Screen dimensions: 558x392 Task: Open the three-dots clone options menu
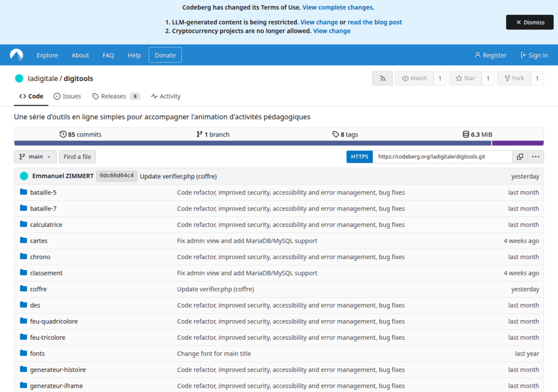point(536,156)
